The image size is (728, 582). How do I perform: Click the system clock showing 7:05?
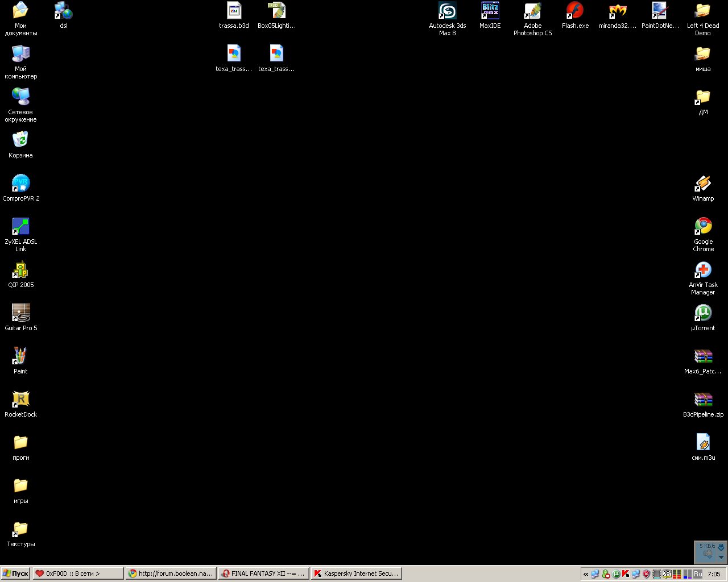click(x=714, y=574)
